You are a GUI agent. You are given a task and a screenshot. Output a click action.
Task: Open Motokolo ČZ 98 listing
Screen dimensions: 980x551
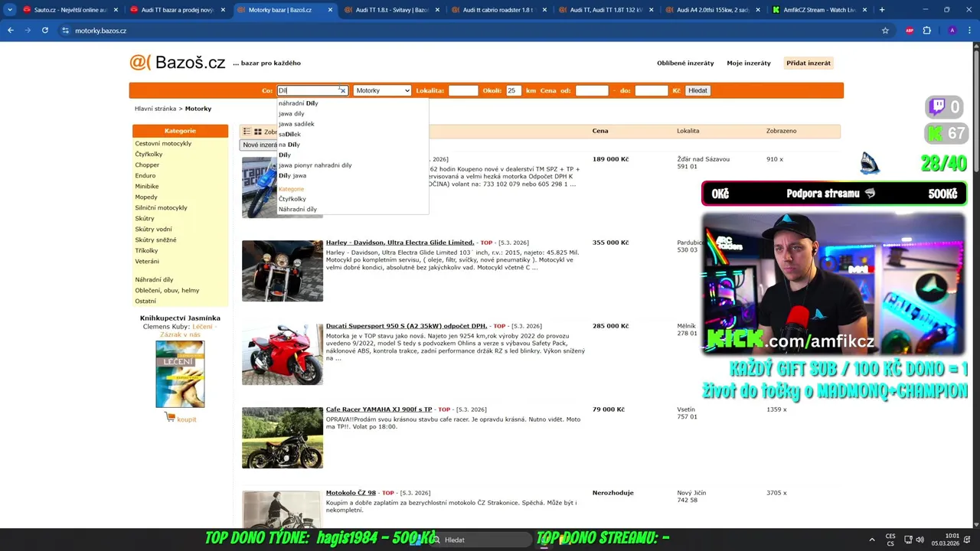[351, 493]
